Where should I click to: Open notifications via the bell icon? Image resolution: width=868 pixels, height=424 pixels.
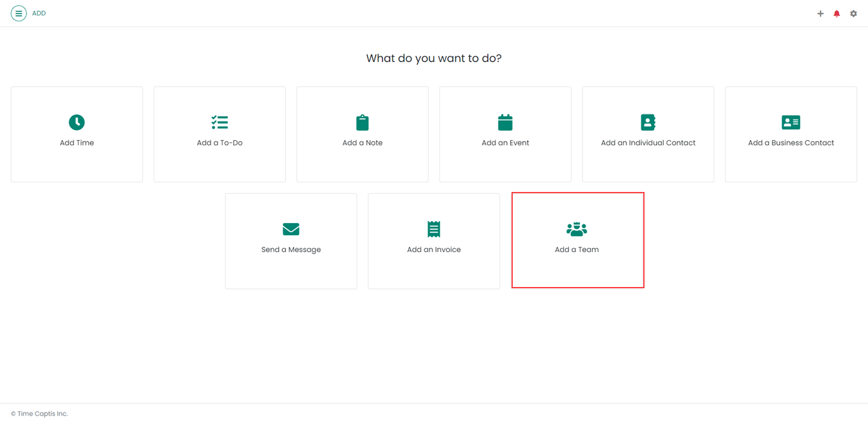tap(836, 13)
